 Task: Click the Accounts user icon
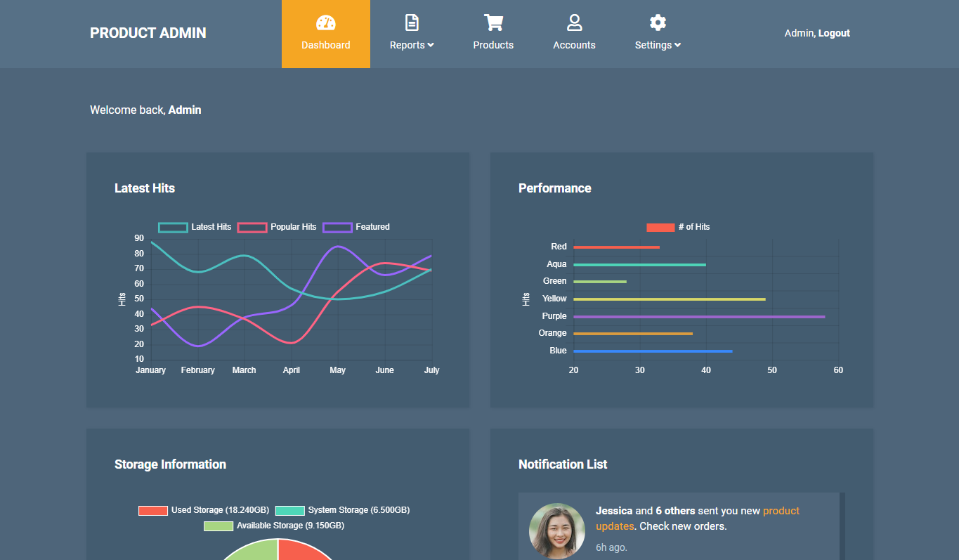tap(575, 22)
